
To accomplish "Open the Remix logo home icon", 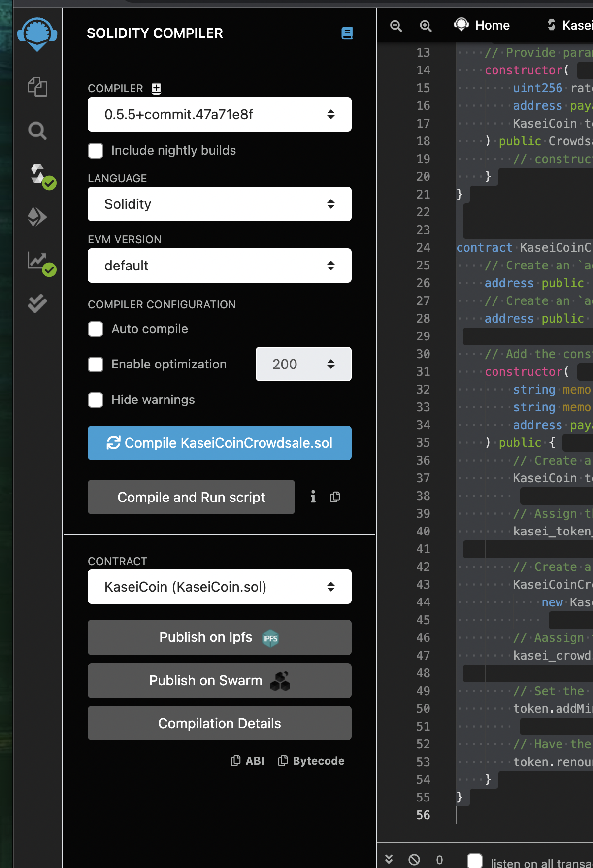I will pyautogui.click(x=37, y=34).
